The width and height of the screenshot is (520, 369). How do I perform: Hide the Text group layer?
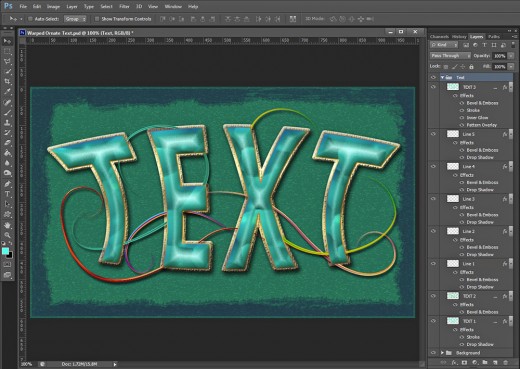(433, 77)
